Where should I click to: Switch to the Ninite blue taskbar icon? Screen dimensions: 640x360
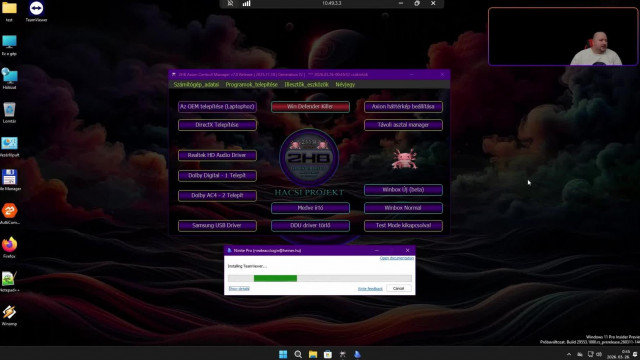pos(358,354)
